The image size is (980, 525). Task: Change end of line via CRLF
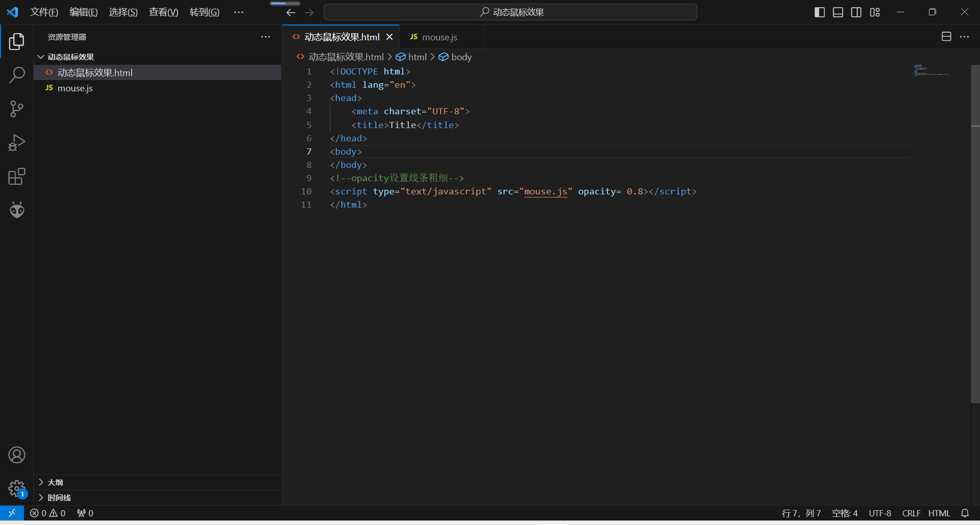(911, 513)
